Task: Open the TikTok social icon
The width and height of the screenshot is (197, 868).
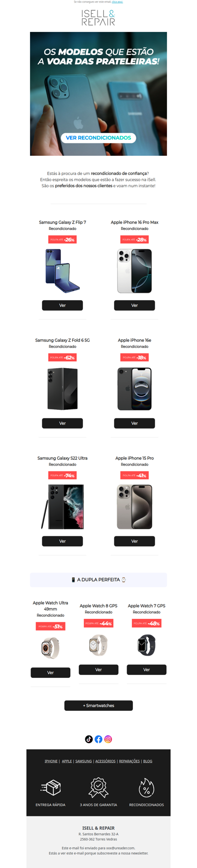Action: [x=89, y=739]
